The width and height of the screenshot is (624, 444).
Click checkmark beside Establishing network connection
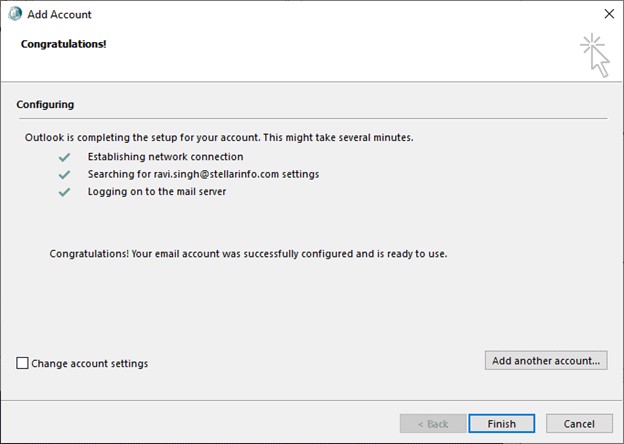[x=64, y=157]
